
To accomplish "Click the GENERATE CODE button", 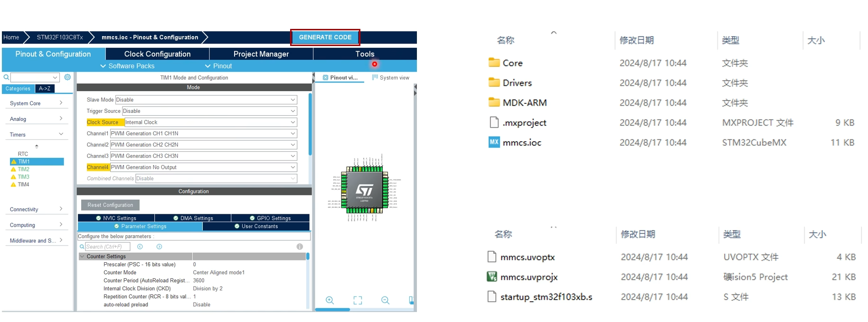I will click(x=325, y=37).
